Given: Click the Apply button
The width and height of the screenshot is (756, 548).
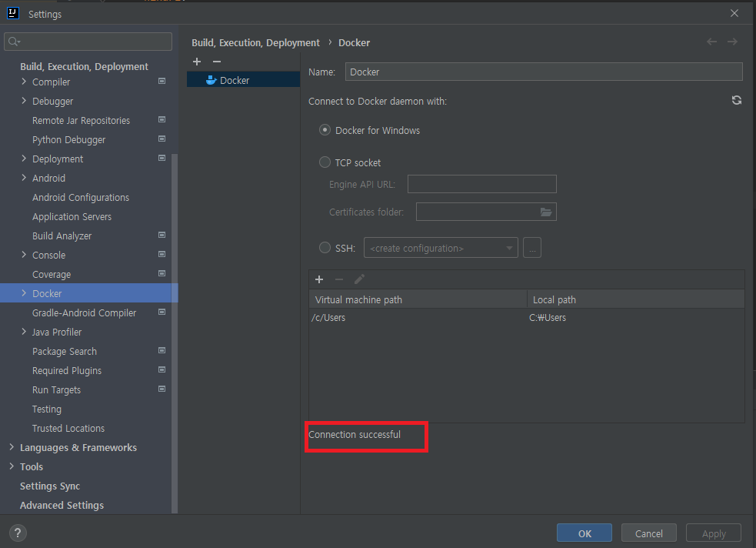Looking at the screenshot, I should point(714,533).
